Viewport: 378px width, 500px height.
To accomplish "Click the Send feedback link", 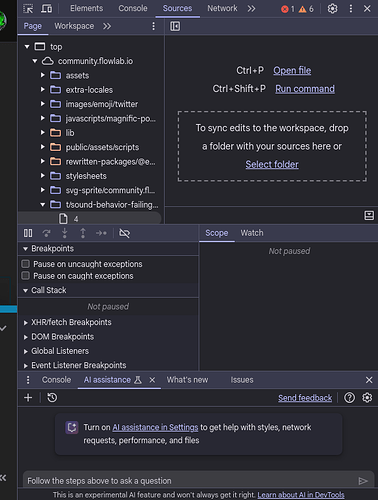I will point(305,398).
